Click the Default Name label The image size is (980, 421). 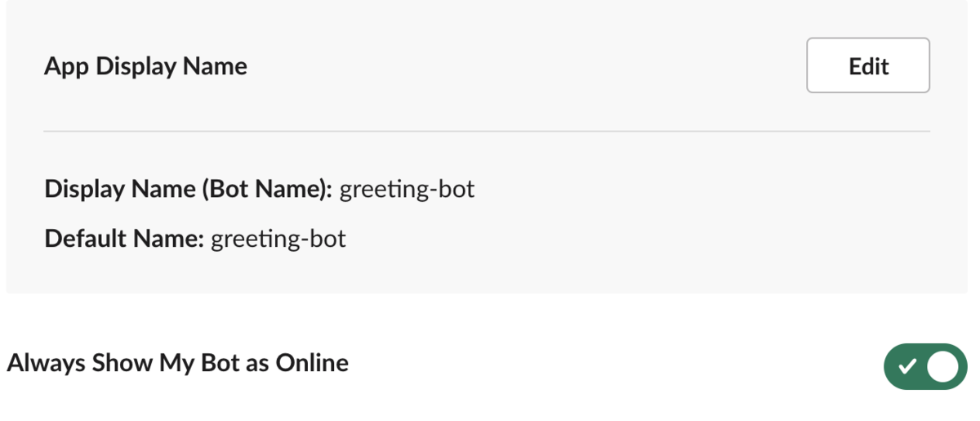[x=124, y=240]
